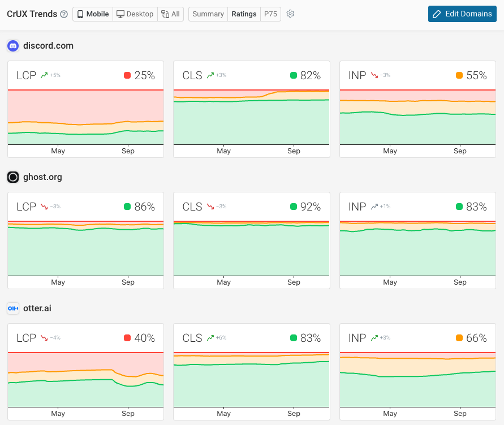Switch to the Summary tab

[208, 14]
